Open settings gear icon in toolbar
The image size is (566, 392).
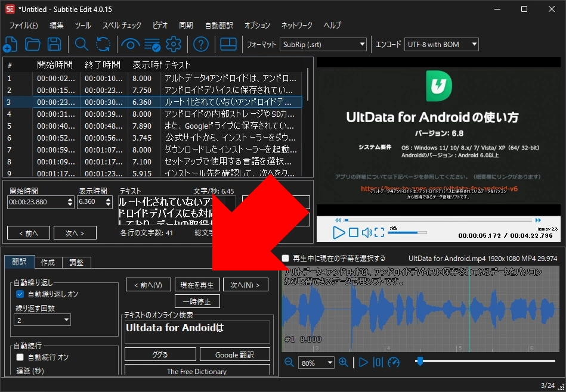[x=174, y=44]
